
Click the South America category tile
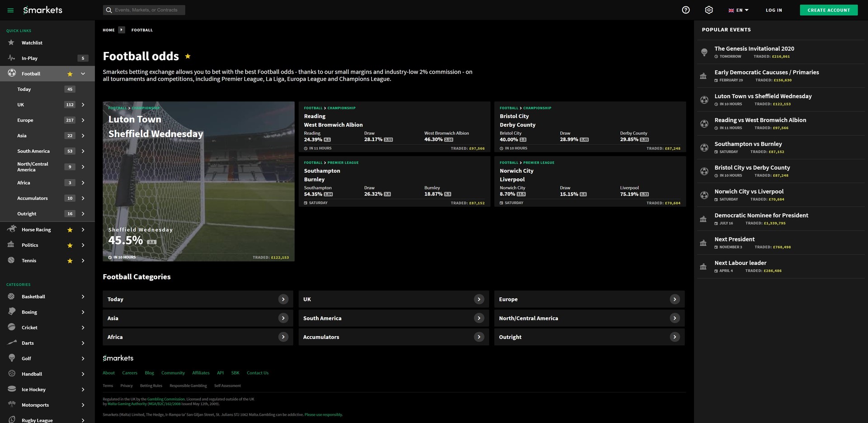pyautogui.click(x=394, y=318)
